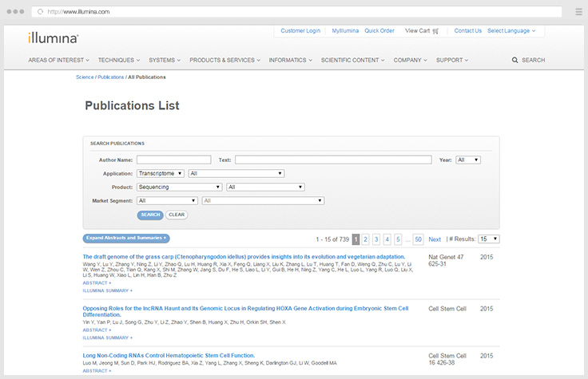Image resolution: width=588 pixels, height=379 pixels.
Task: Change the results per page dropdown
Action: [x=489, y=239]
